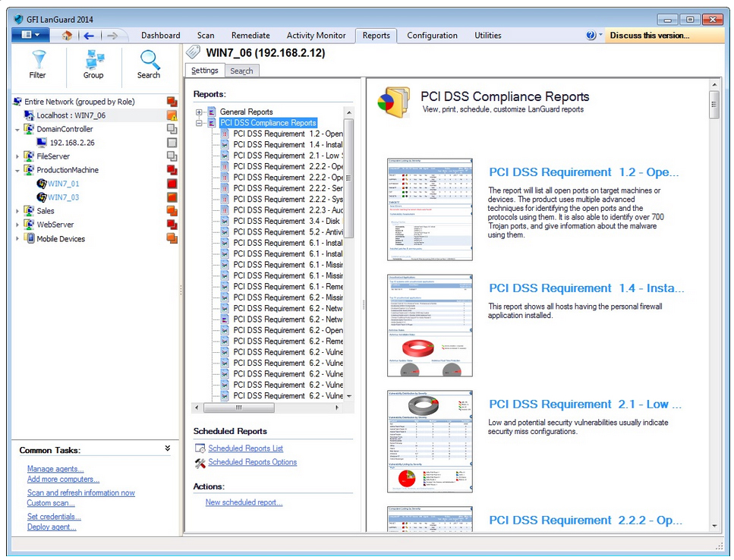Click the reports tree horizontal scrollbar thumb

pyautogui.click(x=239, y=407)
